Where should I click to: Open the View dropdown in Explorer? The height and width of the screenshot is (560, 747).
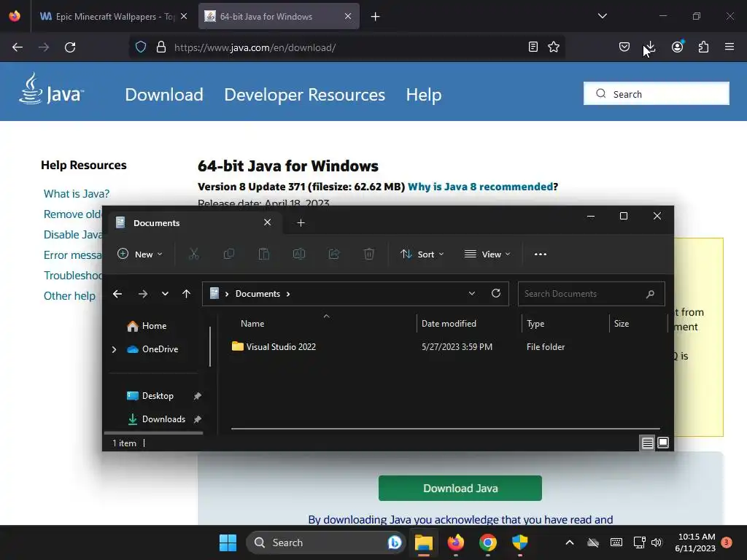coord(487,254)
